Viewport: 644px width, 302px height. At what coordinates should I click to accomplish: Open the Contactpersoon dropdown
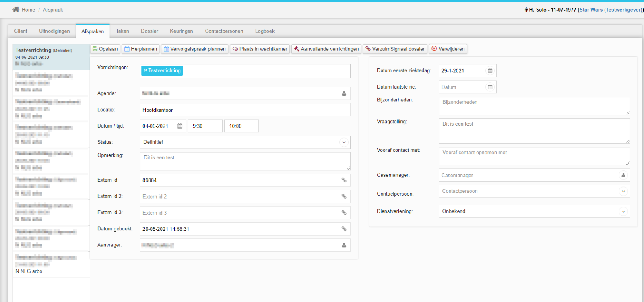[623, 191]
